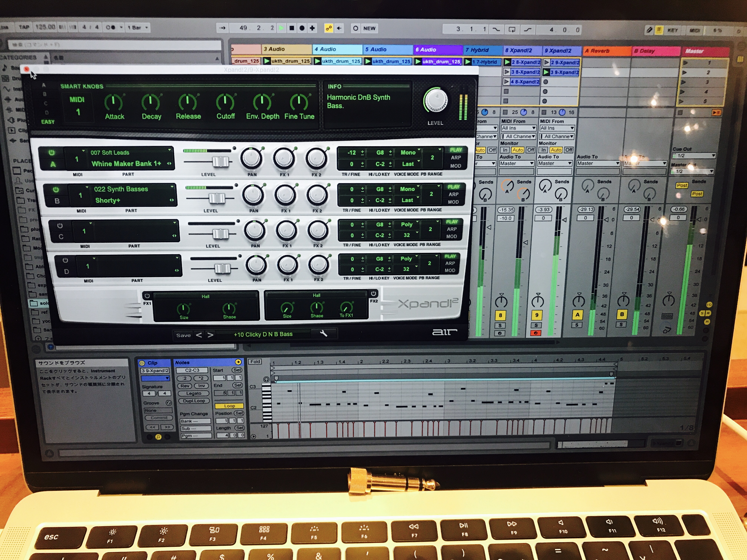This screenshot has height=560, width=747.
Task: Click ARP mode on part B
Action: pyautogui.click(x=453, y=194)
